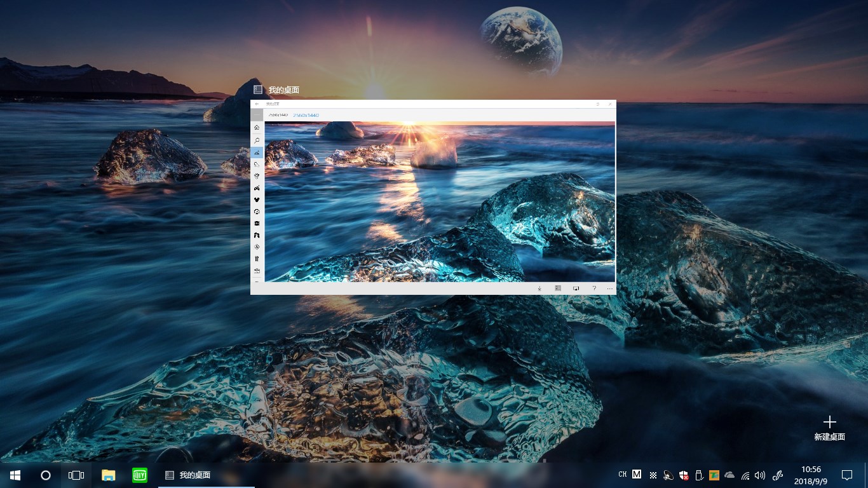Click the home icon in 我的桌面 preview sidebar
This screenshot has width=868, height=488.
[x=257, y=127]
